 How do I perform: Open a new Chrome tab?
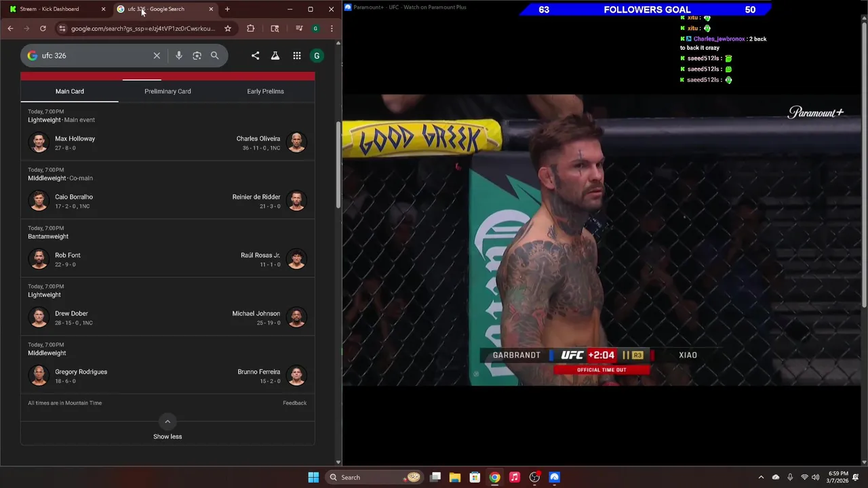coord(227,9)
